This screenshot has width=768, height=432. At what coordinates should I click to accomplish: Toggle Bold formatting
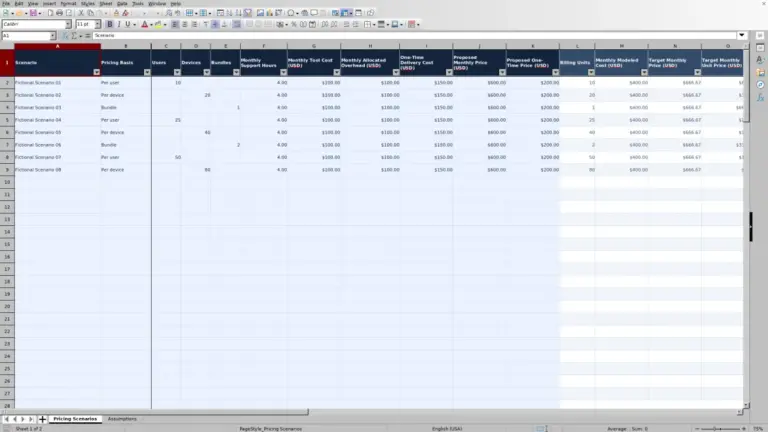click(110, 24)
